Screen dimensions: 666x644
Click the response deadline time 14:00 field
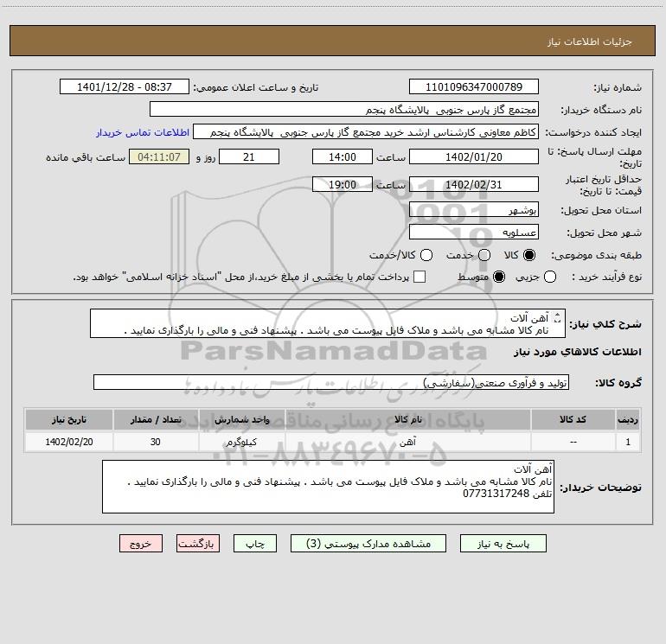343,156
